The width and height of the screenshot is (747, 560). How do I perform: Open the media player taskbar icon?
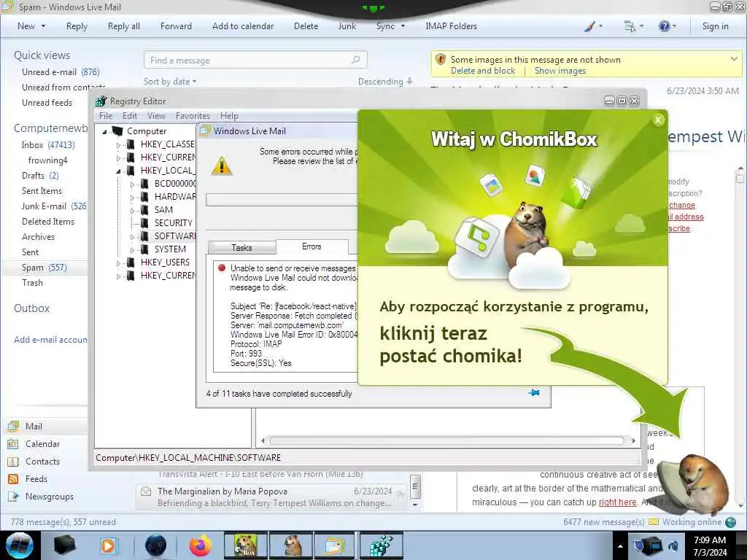click(109, 545)
